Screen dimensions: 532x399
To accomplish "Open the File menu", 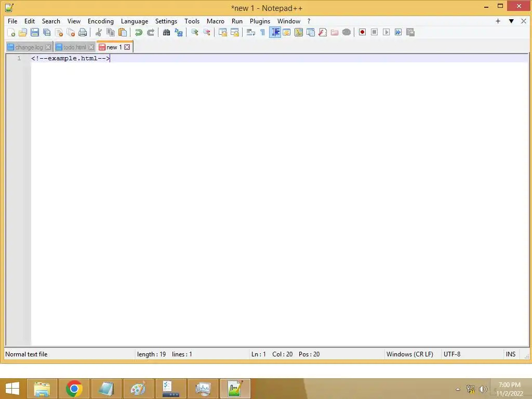I will pyautogui.click(x=12, y=21).
